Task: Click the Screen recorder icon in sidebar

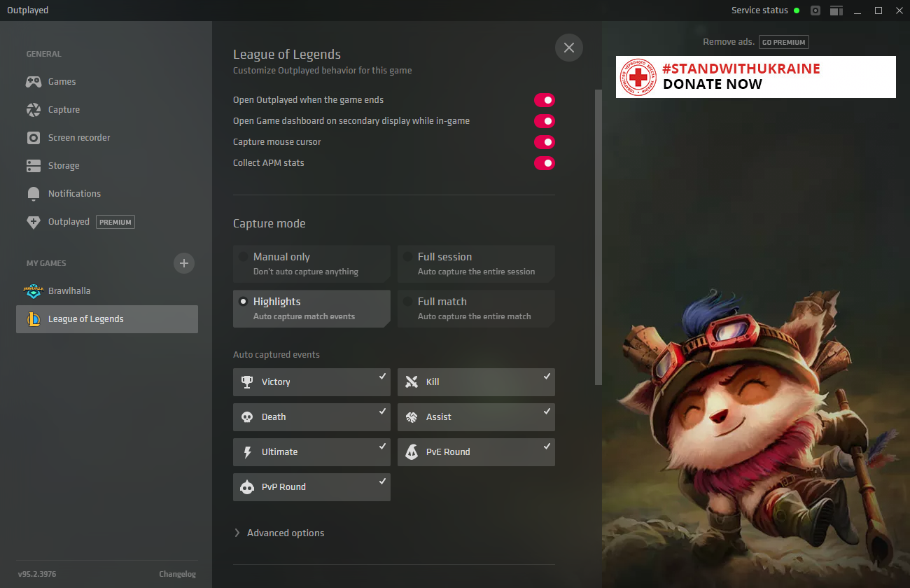Action: point(34,138)
